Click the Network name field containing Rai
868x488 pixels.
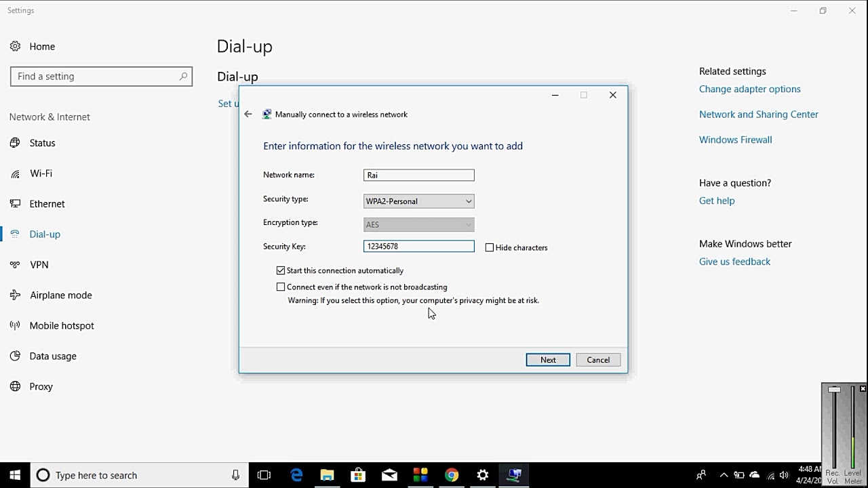[x=419, y=175]
